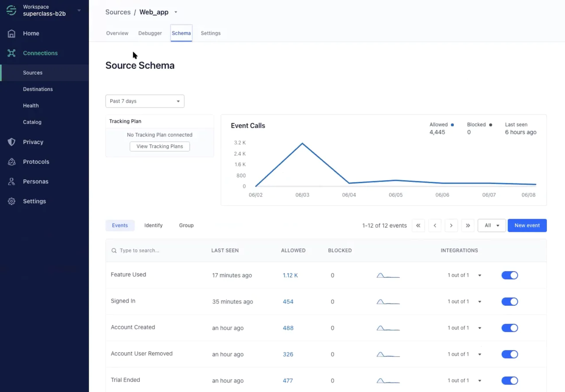Viewport: 565px width, 392px height.
Task: Click the LAST SEEN column header
Action: [x=225, y=250]
